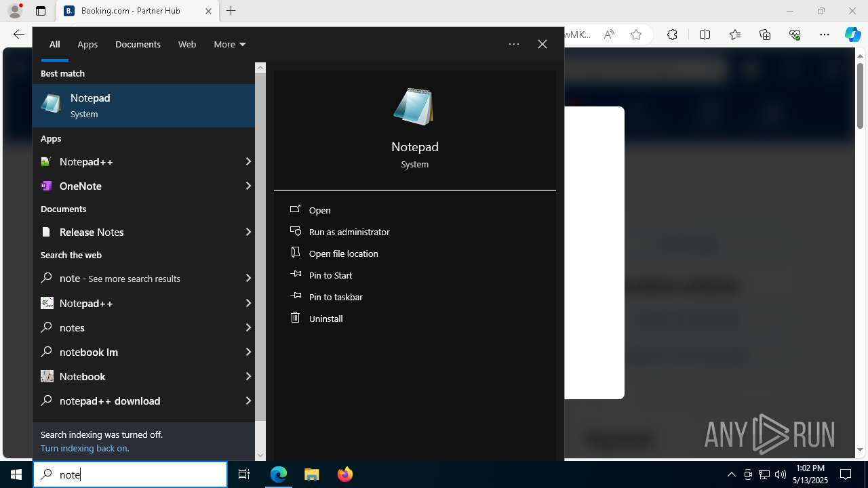The image size is (868, 488).
Task: Expand the More filter dropdown
Action: coord(230,44)
